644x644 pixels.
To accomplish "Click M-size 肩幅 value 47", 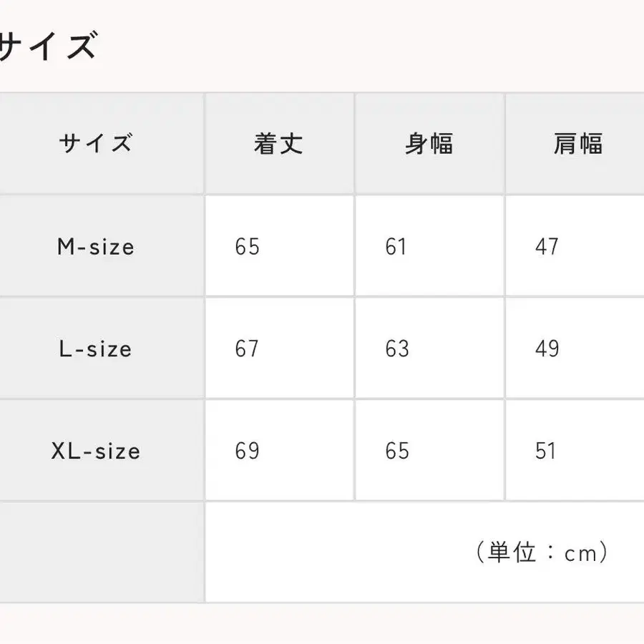I will [547, 248].
